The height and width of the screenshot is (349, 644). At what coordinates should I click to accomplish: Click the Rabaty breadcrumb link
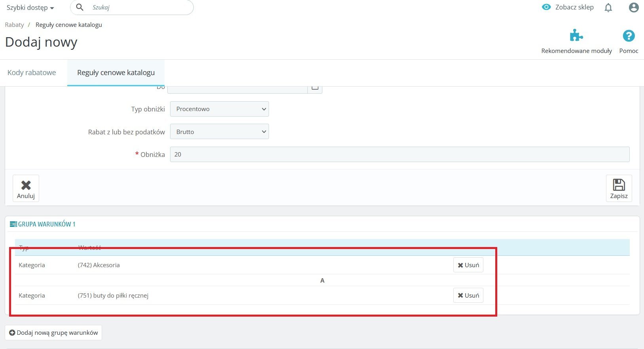(x=15, y=25)
